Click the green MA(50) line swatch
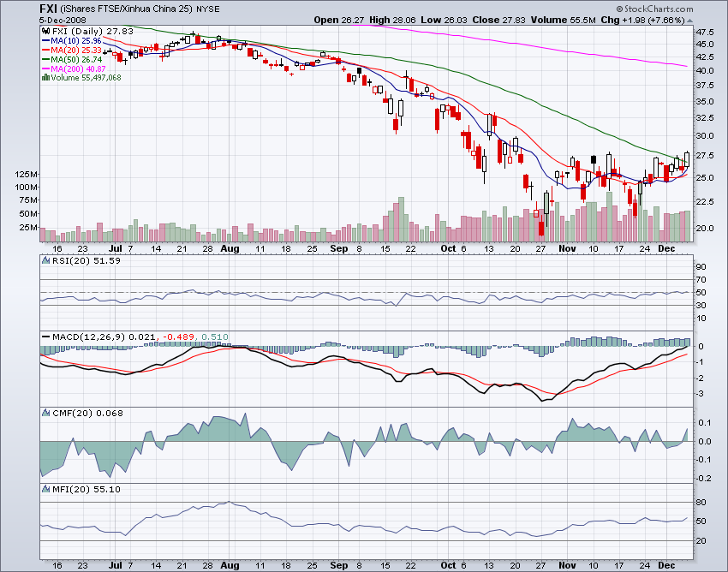This screenshot has width=728, height=572. 46,59
